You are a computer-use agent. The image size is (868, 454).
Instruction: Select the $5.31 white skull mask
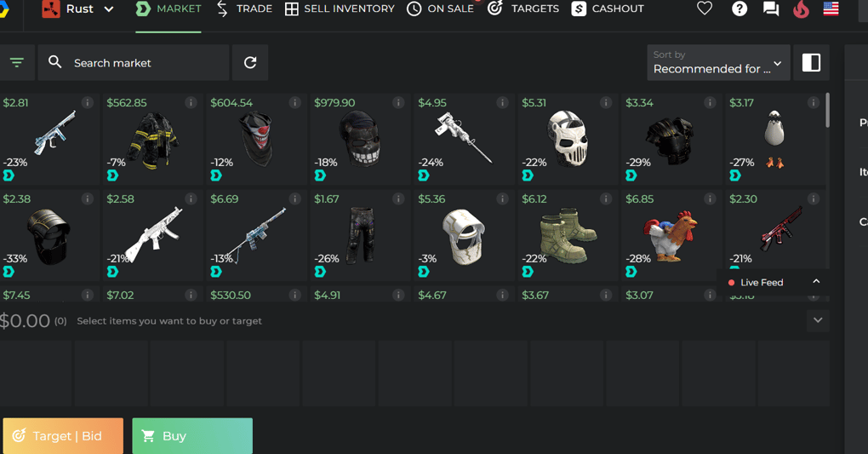click(568, 139)
